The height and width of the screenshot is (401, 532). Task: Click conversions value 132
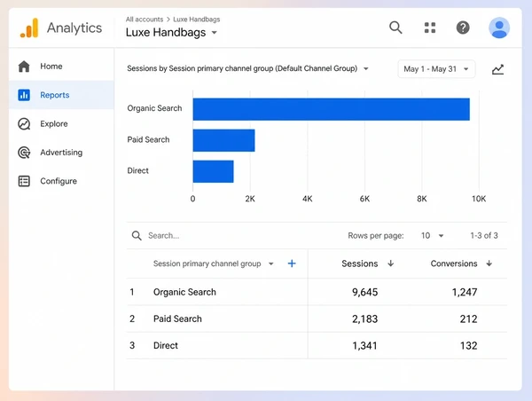click(468, 346)
